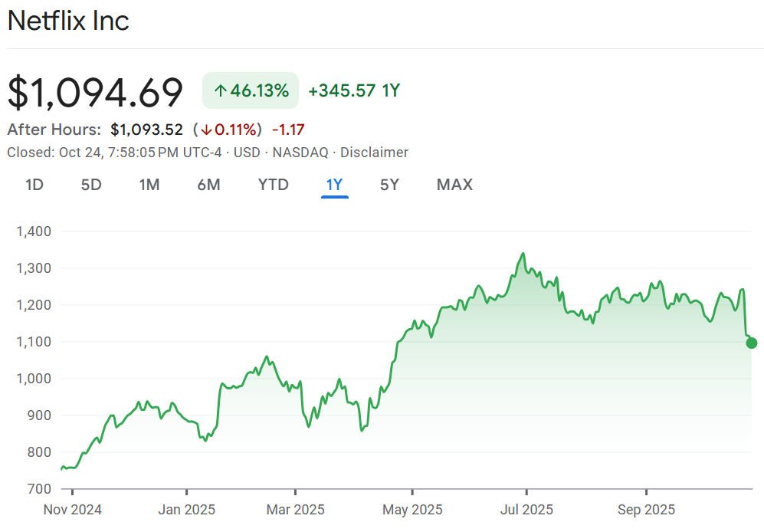Click the Jan 2025 axis label
764x532 pixels.
click(x=187, y=510)
